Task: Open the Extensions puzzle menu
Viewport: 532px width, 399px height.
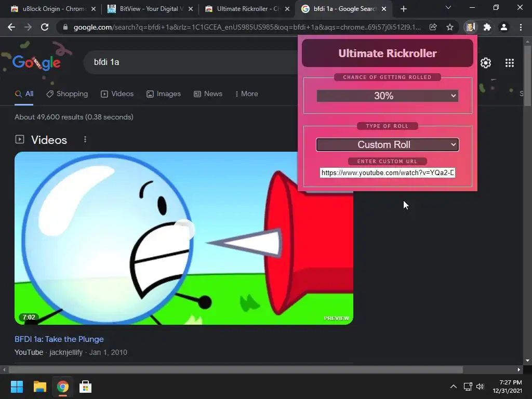Action: [487, 27]
